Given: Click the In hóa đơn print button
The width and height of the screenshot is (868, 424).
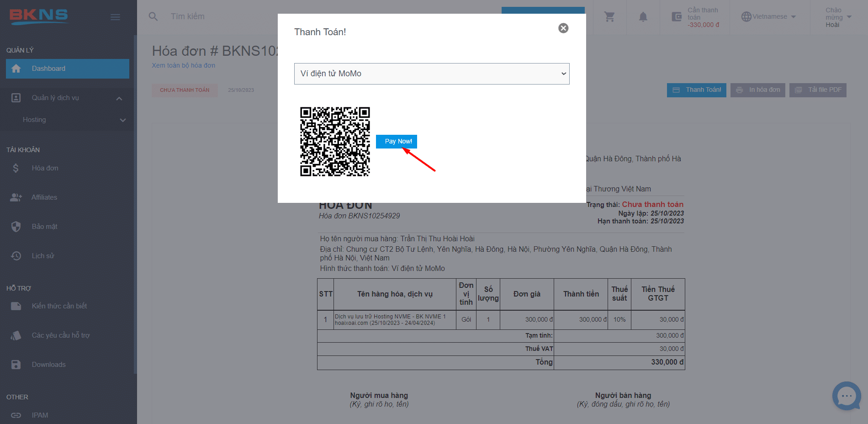Looking at the screenshot, I should pyautogui.click(x=757, y=90).
